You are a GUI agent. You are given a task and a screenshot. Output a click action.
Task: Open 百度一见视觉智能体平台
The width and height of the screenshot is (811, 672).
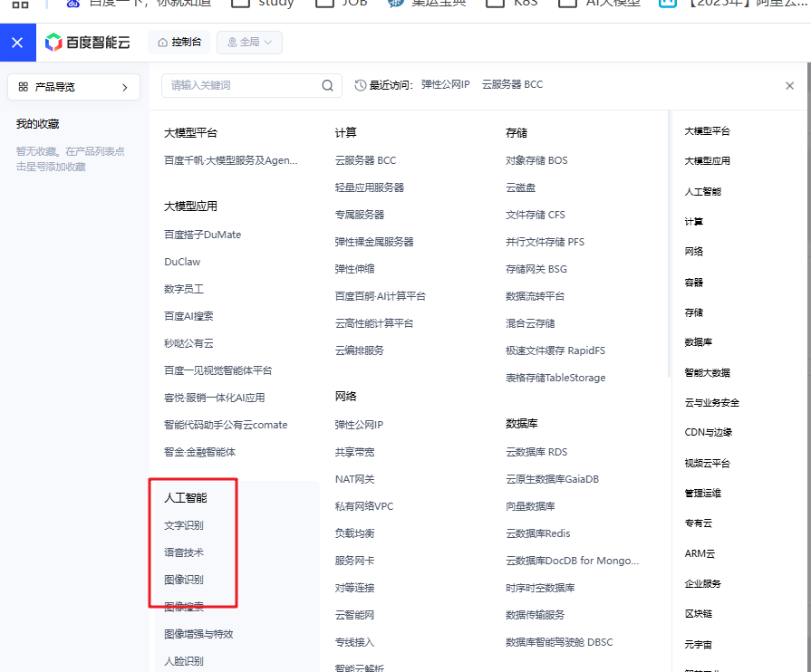pyautogui.click(x=217, y=370)
